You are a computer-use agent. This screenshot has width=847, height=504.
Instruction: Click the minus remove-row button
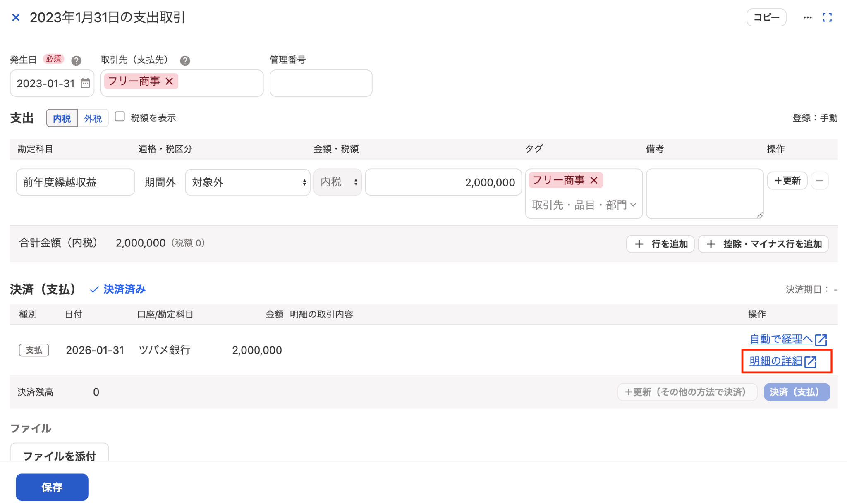820,181
